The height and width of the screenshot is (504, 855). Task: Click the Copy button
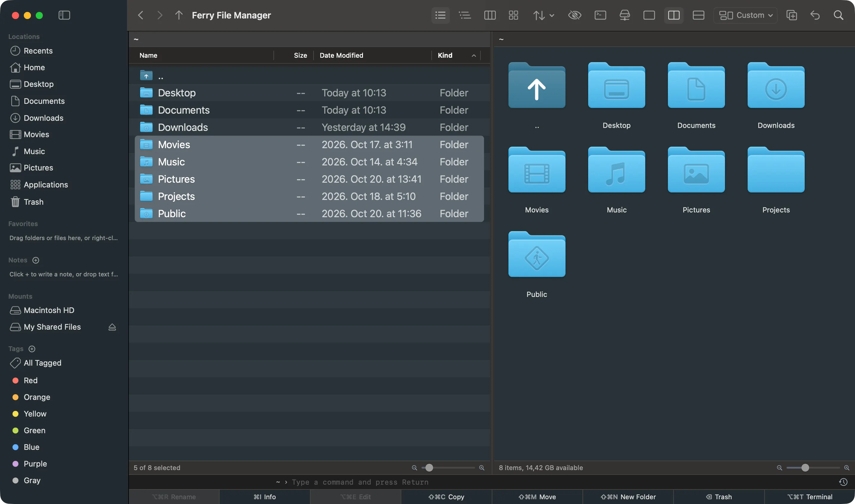click(446, 497)
